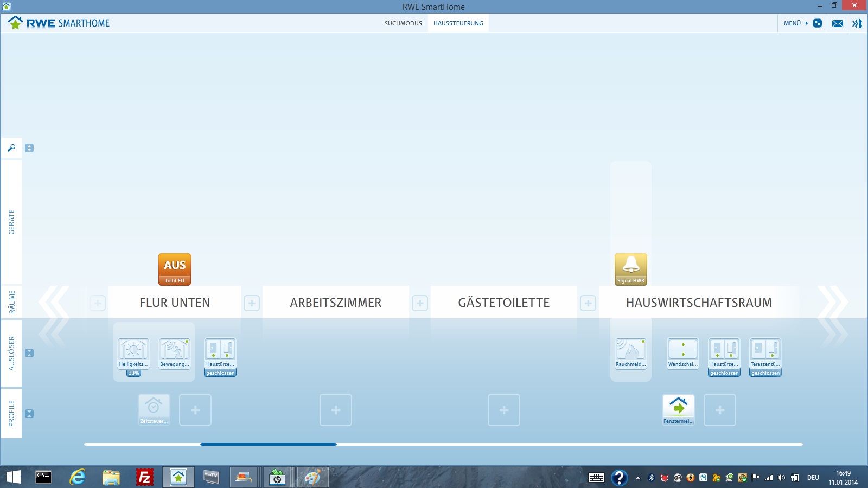Open the clock showing 16:49
The image size is (868, 488).
[x=843, y=478]
